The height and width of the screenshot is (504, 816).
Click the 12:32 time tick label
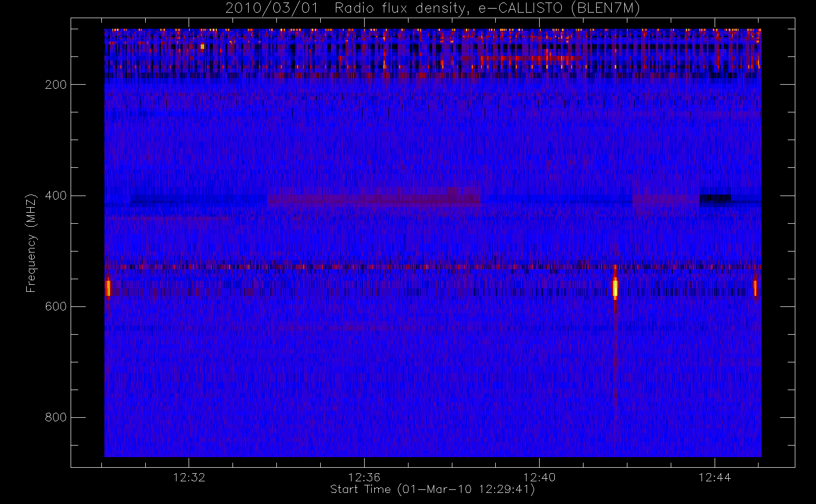click(x=189, y=477)
